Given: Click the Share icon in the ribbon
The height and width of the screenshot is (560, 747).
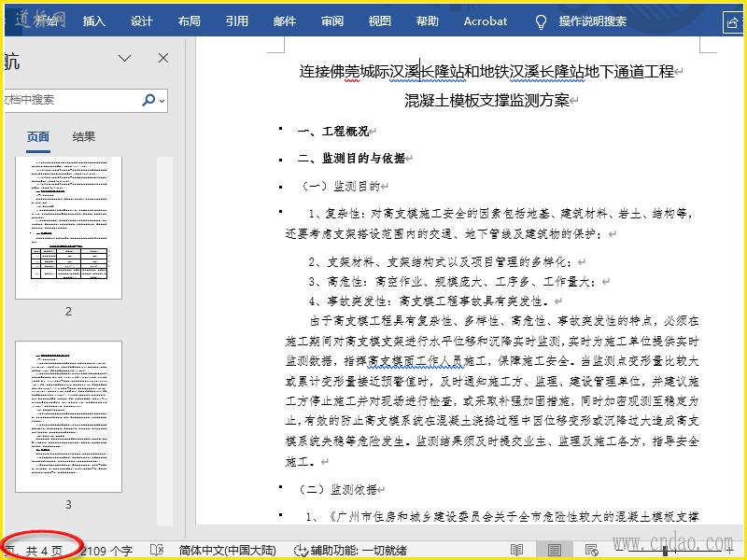Looking at the screenshot, I should coord(732,22).
